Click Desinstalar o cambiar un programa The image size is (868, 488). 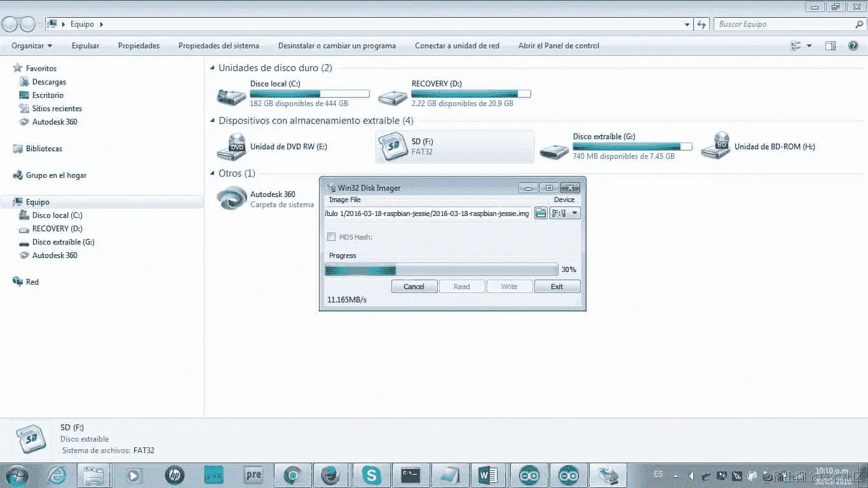337,46
